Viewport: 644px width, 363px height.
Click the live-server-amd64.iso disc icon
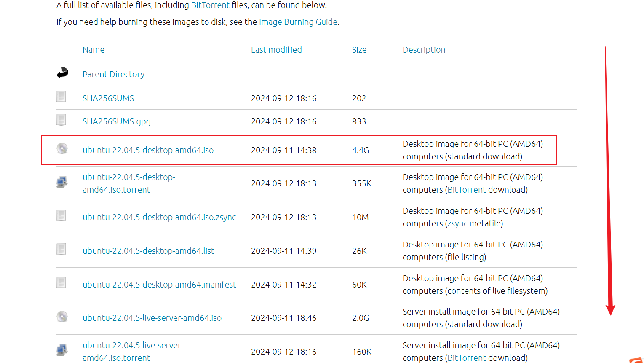coord(62,317)
